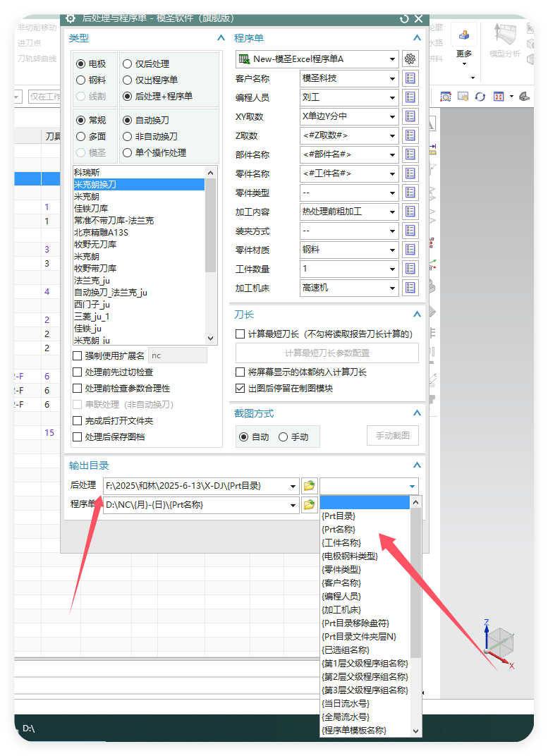Open the list editor icon beside 加工机床
Image resolution: width=548 pixels, height=756 pixels.
[410, 288]
